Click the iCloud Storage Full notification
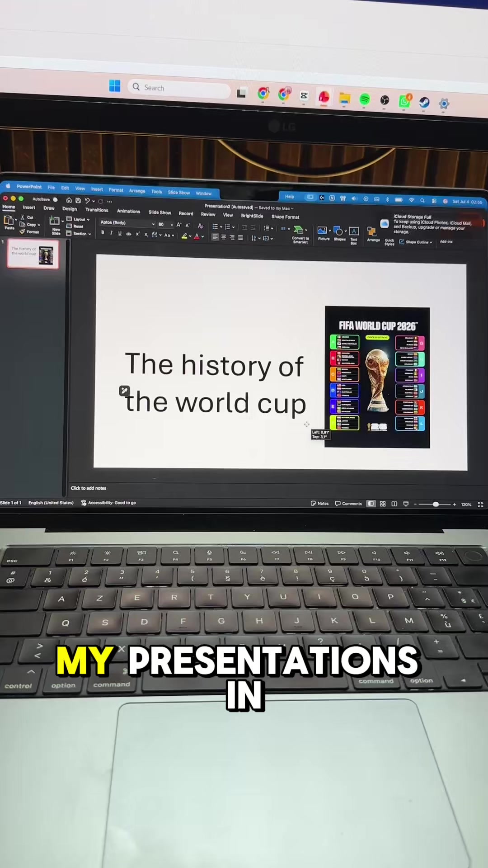The image size is (488, 868). [x=432, y=224]
